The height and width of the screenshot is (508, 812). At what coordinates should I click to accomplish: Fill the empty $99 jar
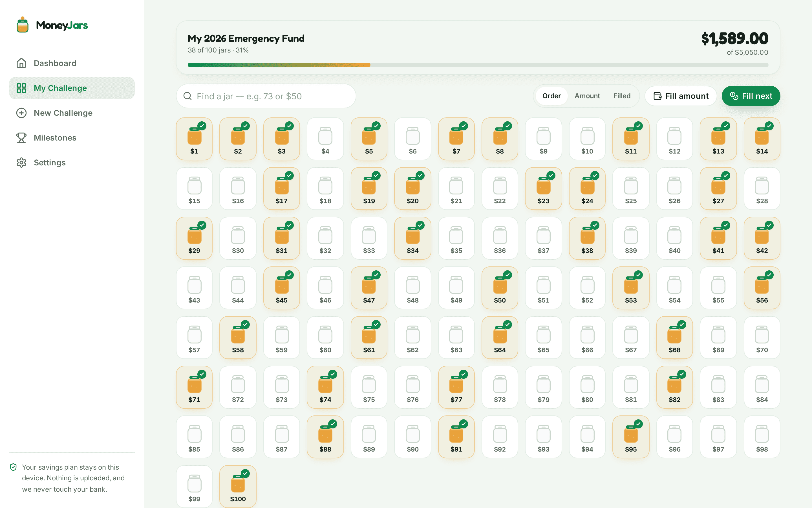pyautogui.click(x=194, y=487)
